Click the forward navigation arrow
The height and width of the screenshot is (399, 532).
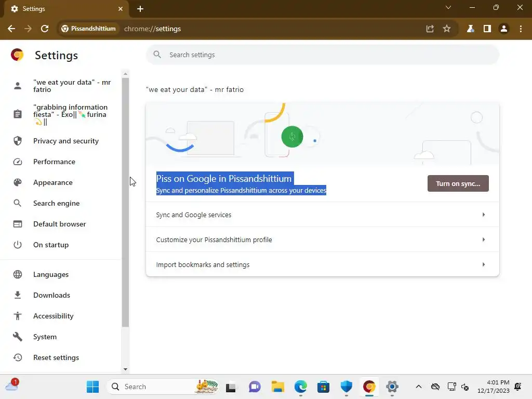(x=28, y=29)
